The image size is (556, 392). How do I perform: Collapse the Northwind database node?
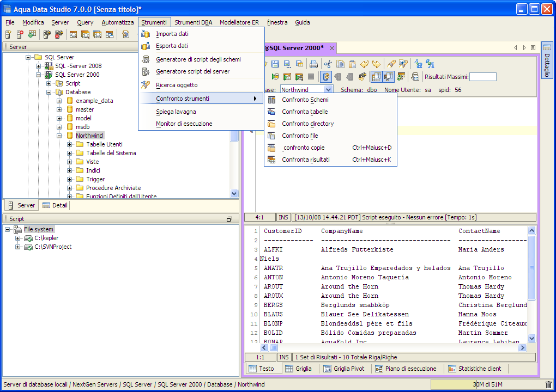point(59,136)
